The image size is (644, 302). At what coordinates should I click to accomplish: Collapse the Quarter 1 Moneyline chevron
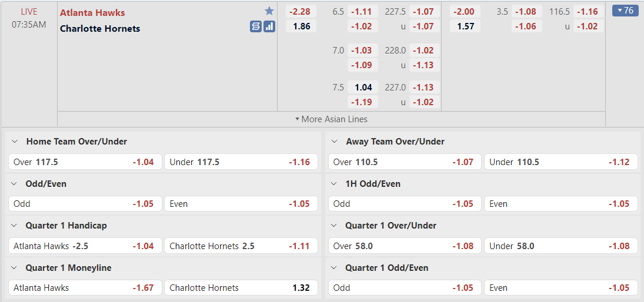point(15,268)
